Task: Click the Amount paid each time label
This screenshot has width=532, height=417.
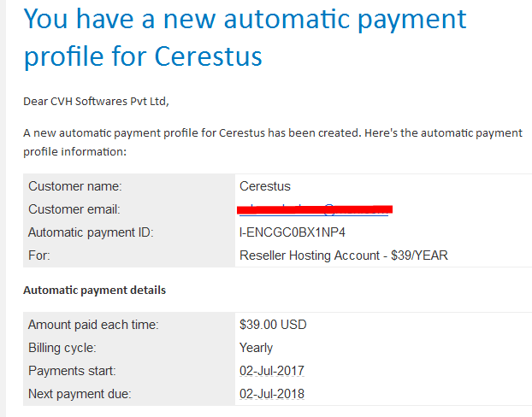Action: [x=93, y=325]
